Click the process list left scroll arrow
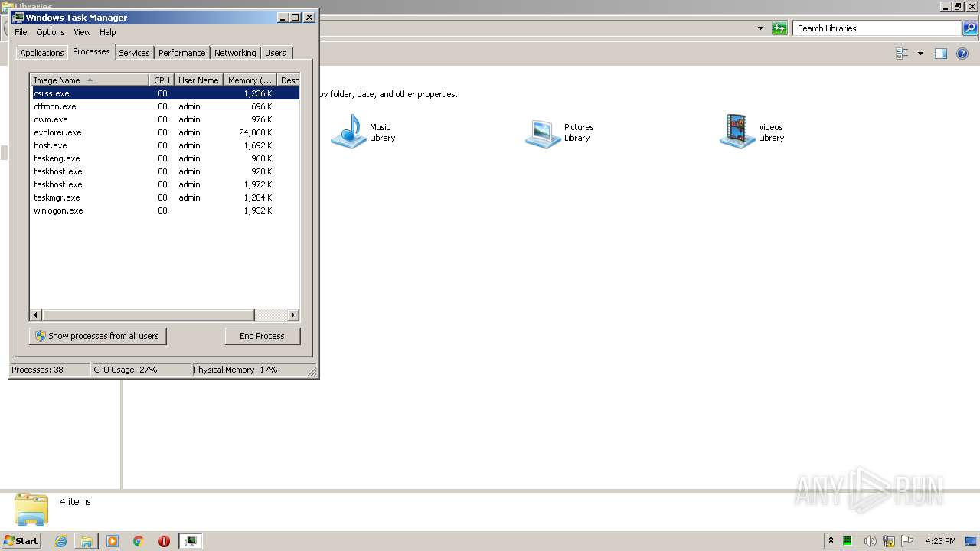The image size is (980, 551). click(36, 315)
